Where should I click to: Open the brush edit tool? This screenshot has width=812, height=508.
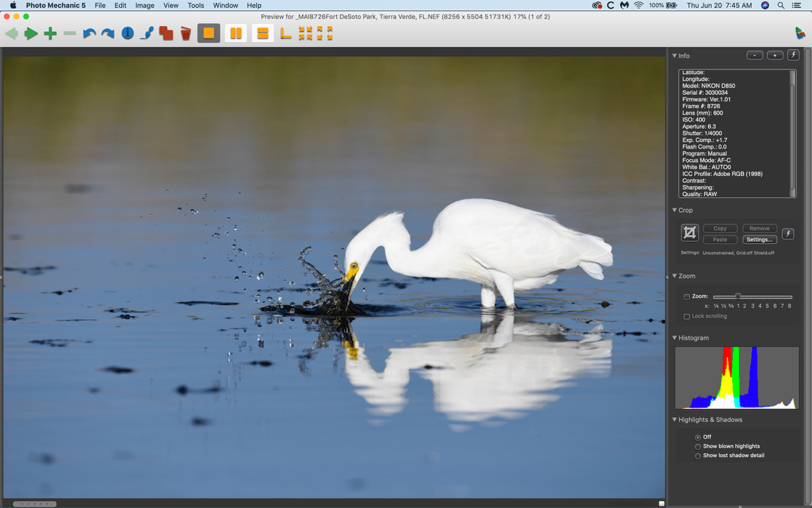pos(147,33)
